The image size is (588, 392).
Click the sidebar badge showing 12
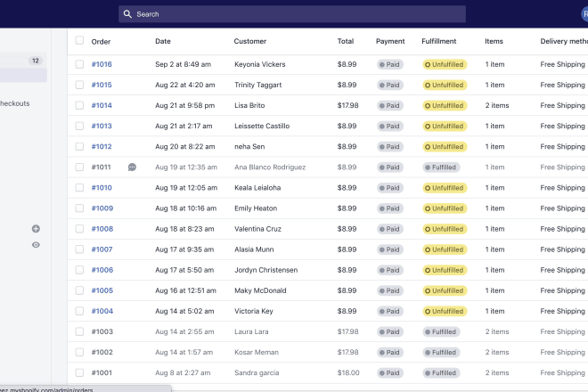point(36,61)
